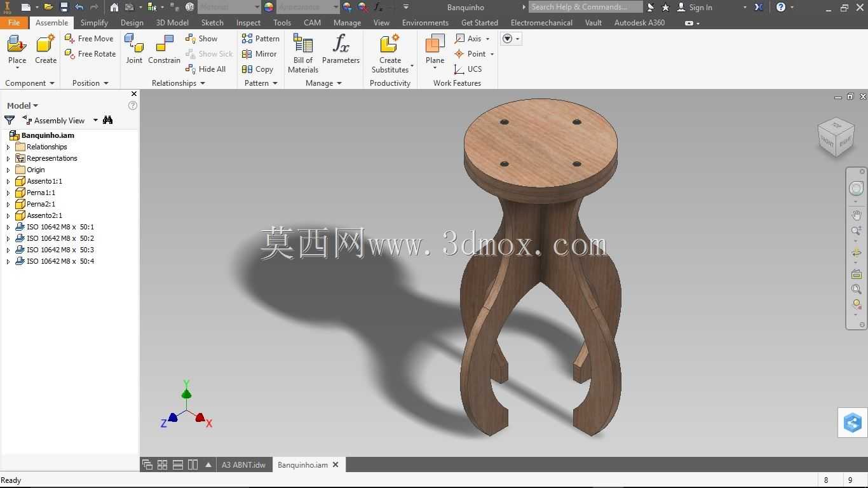This screenshot has height=488, width=868.
Task: Expand the Origin folder node
Action: click(8, 170)
